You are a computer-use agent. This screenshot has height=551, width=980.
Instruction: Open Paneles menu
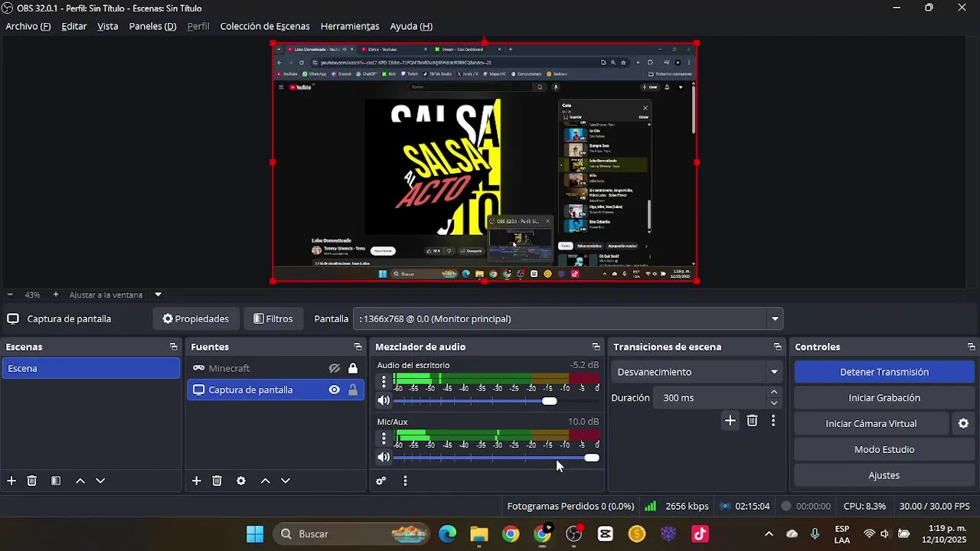pos(152,26)
